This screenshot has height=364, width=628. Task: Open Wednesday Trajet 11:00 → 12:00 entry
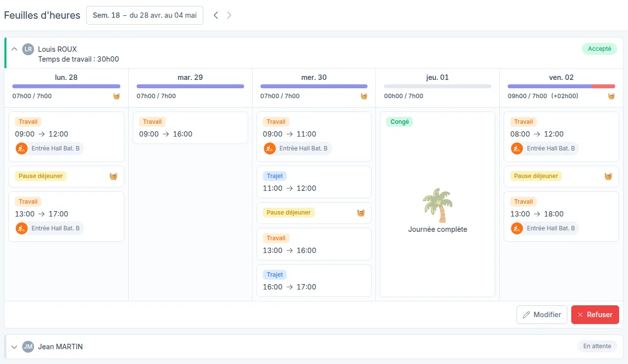click(x=314, y=182)
